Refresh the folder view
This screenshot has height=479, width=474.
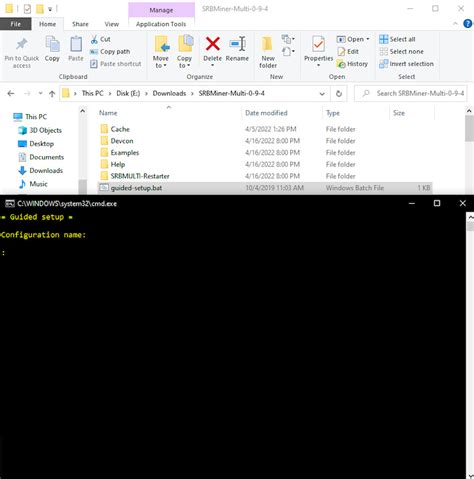(x=339, y=94)
